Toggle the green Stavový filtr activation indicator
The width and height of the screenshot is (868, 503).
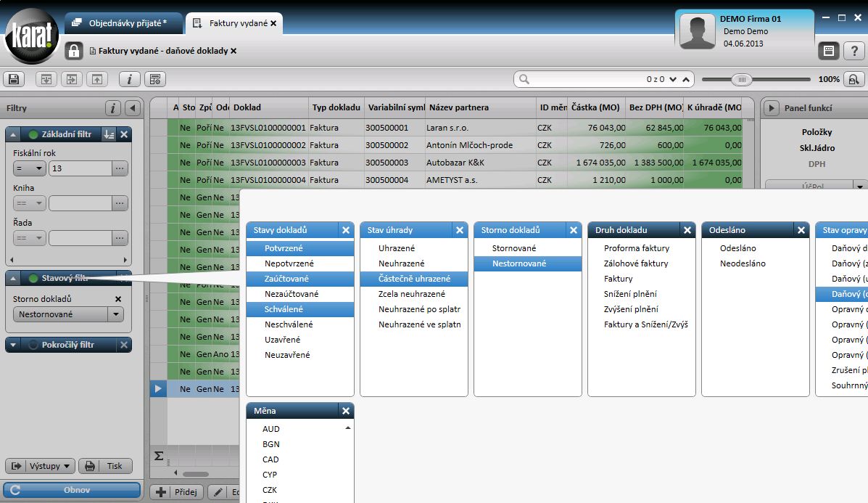pos(33,278)
